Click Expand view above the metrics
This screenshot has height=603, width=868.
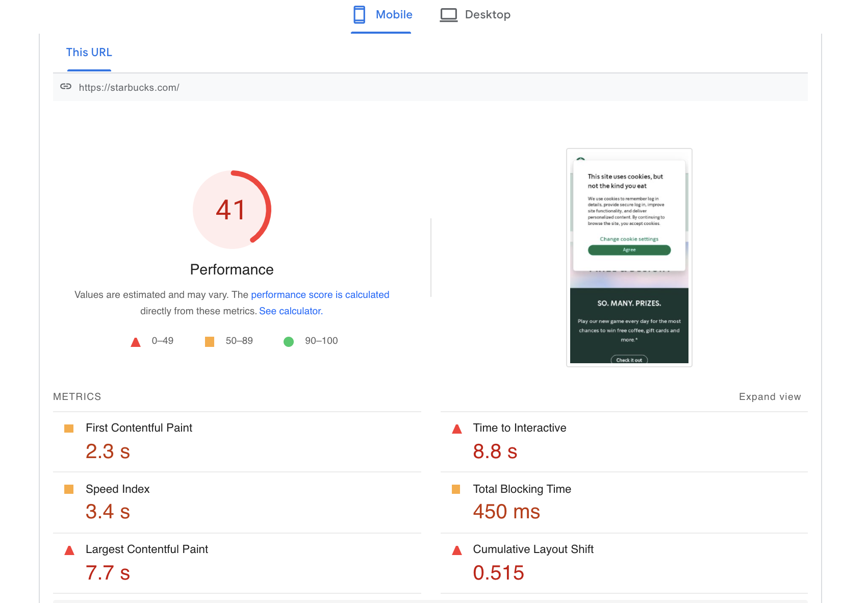point(770,396)
